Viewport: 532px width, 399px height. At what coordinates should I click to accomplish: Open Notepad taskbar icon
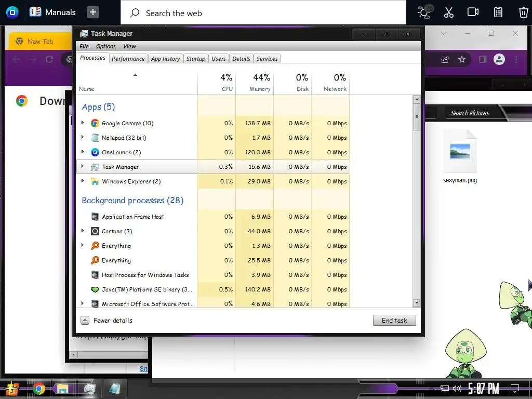[115, 389]
